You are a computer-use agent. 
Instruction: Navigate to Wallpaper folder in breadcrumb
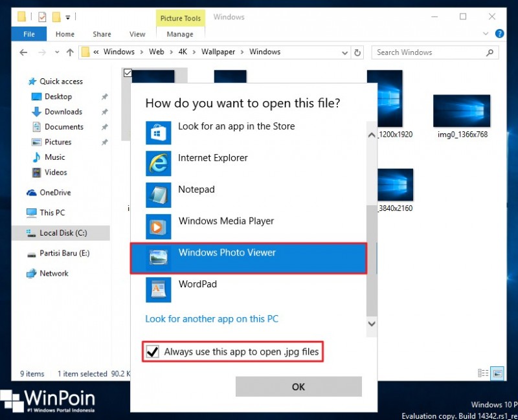[x=218, y=52]
